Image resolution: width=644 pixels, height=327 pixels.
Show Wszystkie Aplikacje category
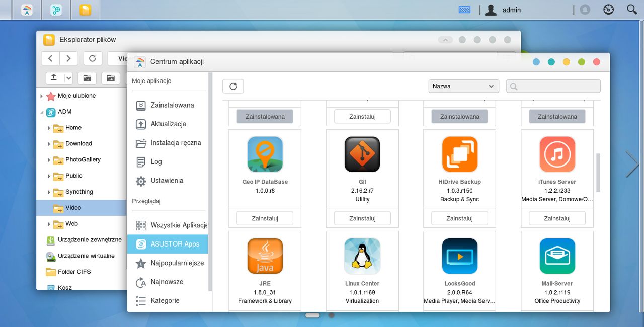point(168,225)
